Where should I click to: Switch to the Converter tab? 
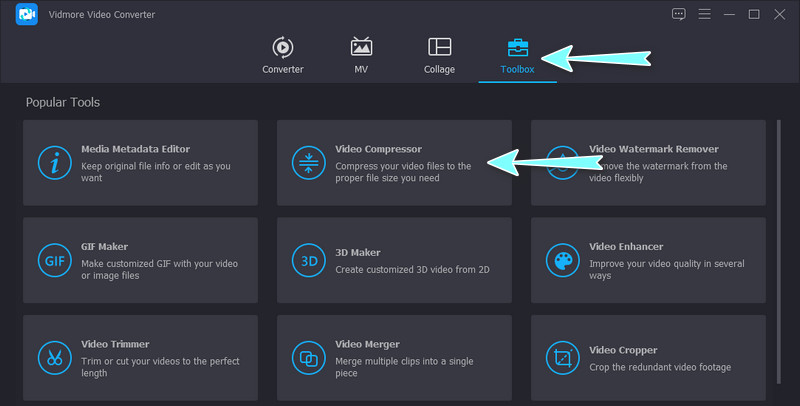[x=282, y=55]
